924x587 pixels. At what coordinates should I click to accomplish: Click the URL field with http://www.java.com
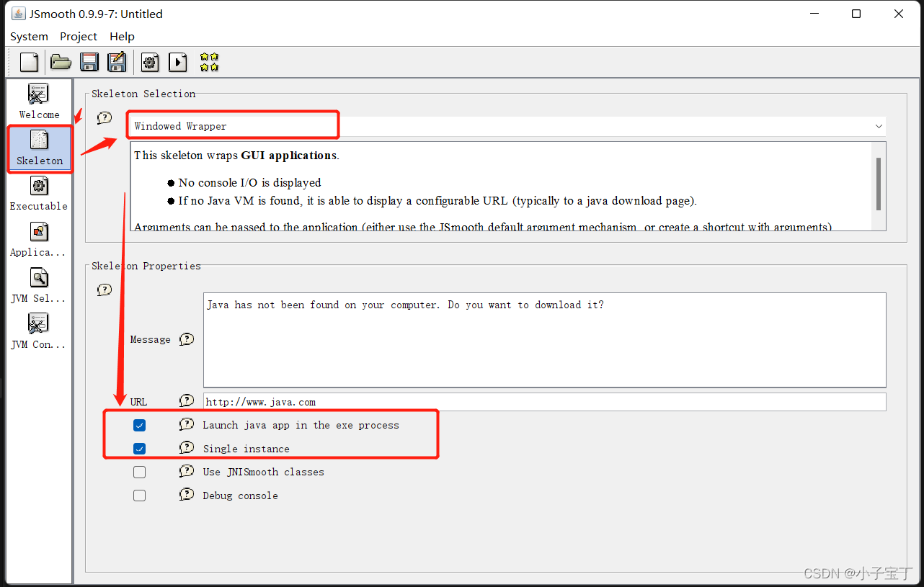tap(545, 402)
